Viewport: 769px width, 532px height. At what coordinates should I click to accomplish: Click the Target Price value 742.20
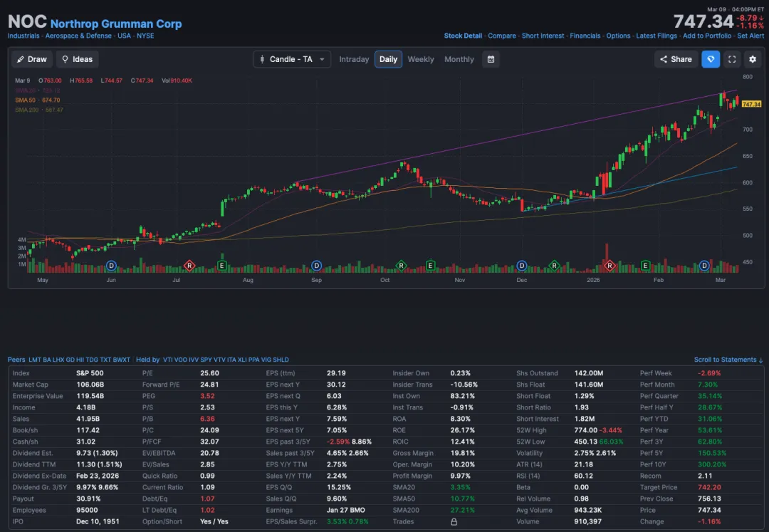click(709, 487)
